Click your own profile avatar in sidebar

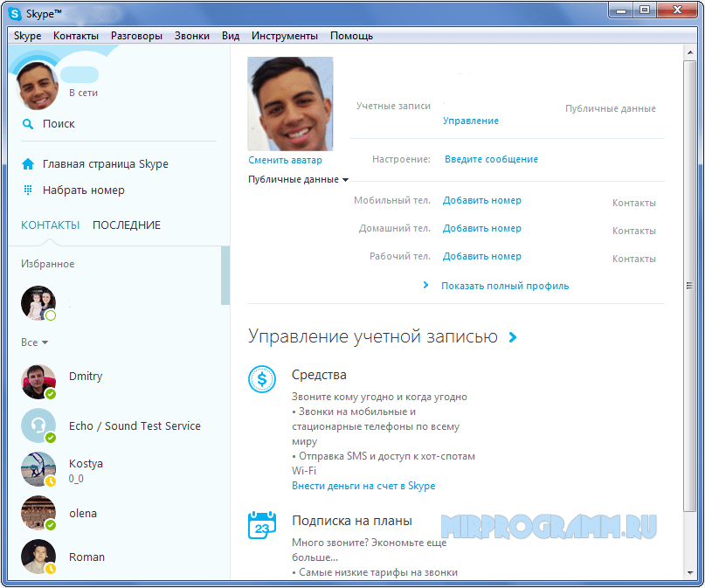(38, 86)
